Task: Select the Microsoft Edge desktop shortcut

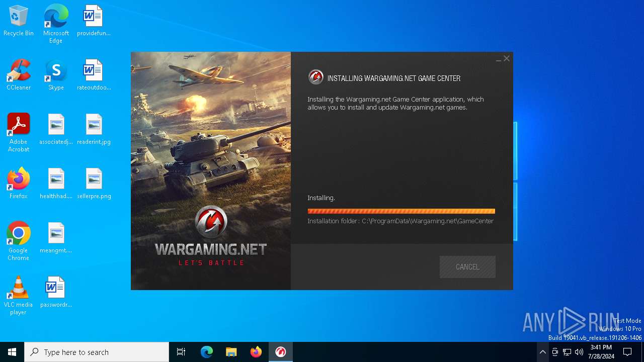Action: click(x=56, y=24)
